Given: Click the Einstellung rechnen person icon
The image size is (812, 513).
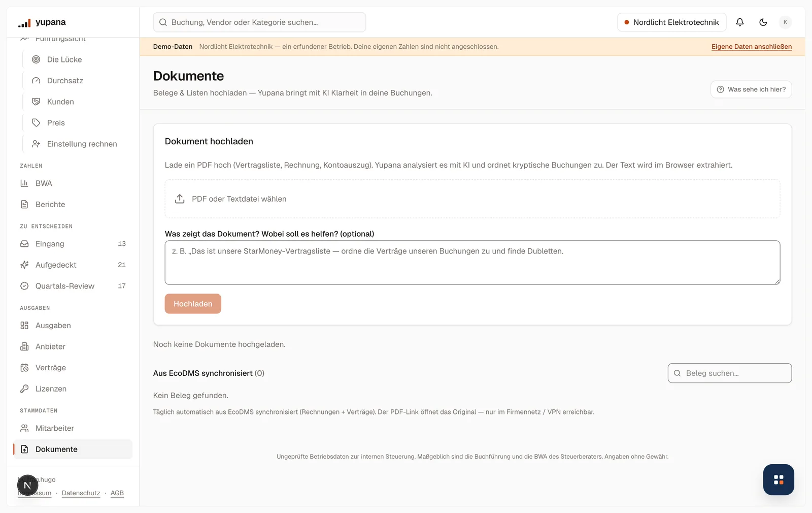Looking at the screenshot, I should click(36, 144).
